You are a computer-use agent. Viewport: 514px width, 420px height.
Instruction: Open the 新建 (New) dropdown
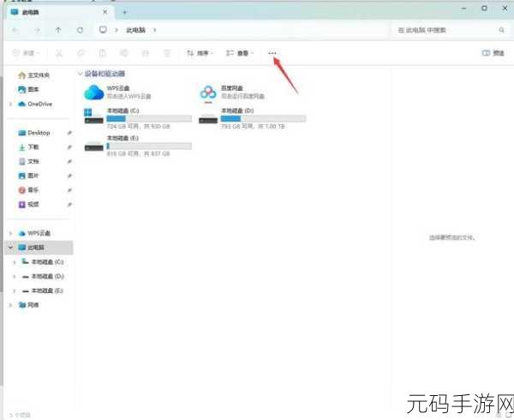point(26,53)
